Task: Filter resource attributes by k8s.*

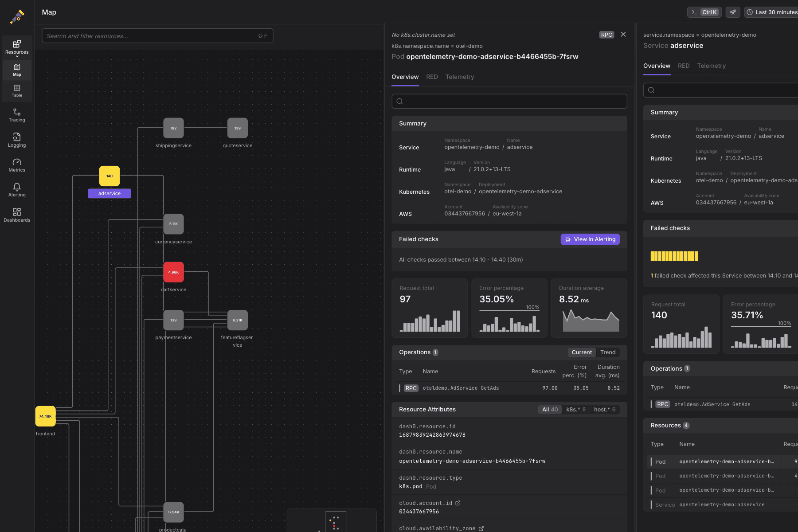Action: 575,410
